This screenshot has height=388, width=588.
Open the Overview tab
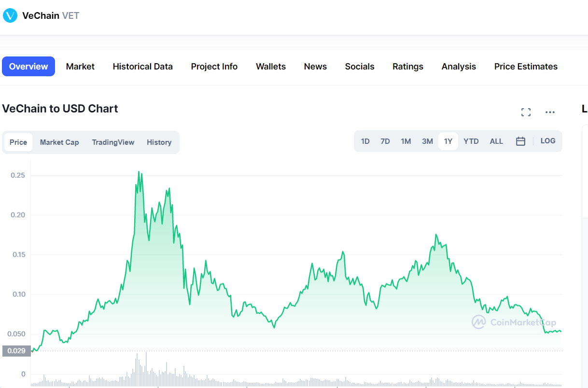pos(28,67)
